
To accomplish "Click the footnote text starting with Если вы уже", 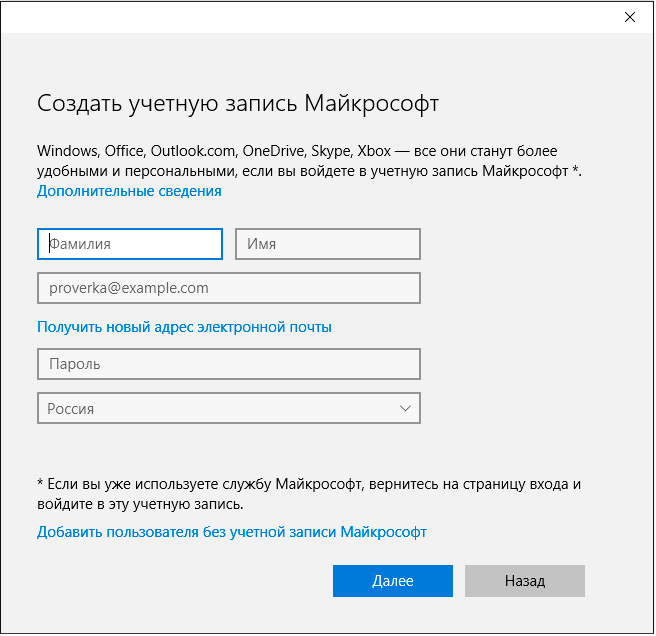I will (309, 494).
